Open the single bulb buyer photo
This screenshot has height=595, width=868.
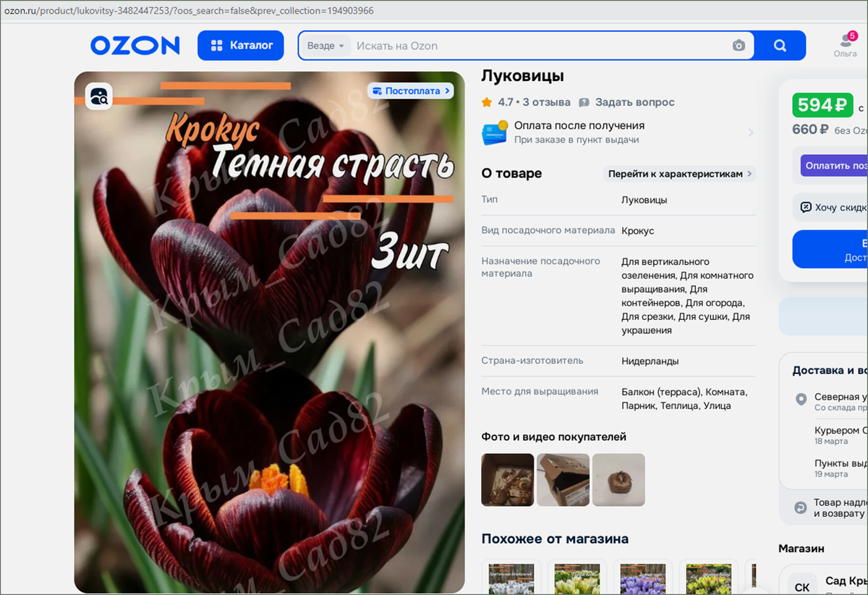(618, 480)
